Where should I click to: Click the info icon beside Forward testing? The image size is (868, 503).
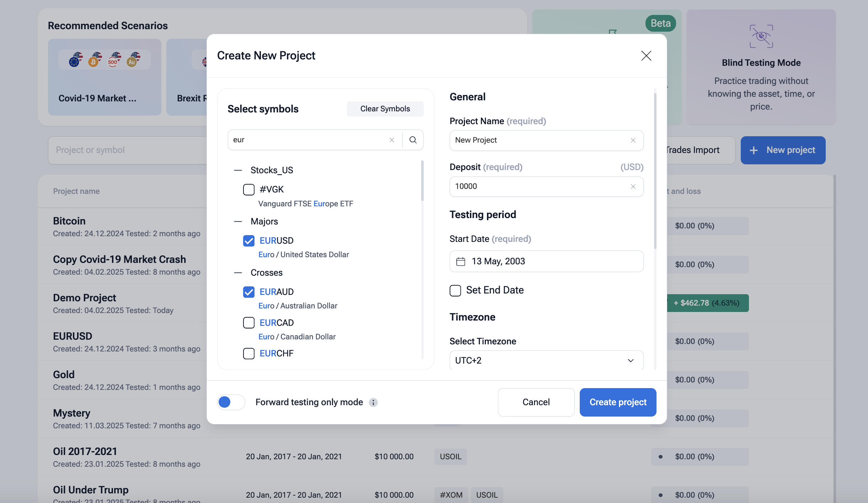coord(373,402)
